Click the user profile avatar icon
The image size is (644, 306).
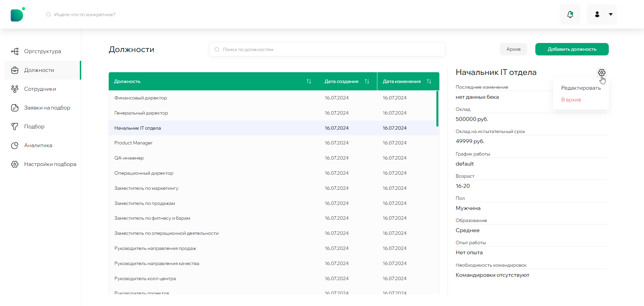(597, 14)
